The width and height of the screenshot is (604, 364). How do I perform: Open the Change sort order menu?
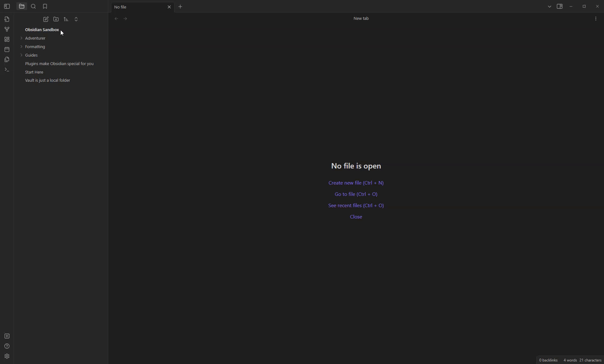[x=66, y=19]
